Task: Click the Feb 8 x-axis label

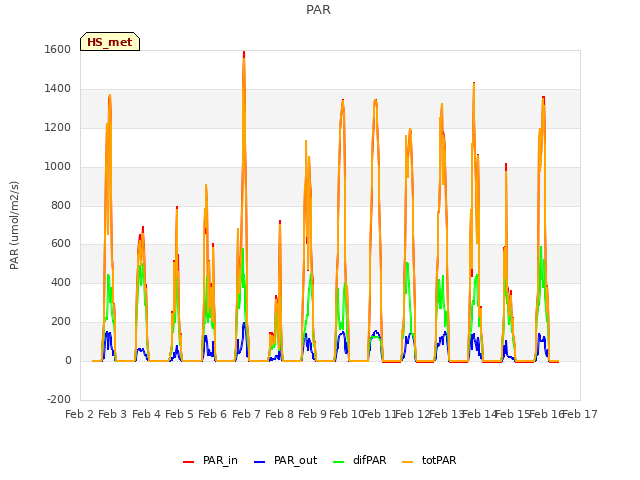Action: pos(280,414)
